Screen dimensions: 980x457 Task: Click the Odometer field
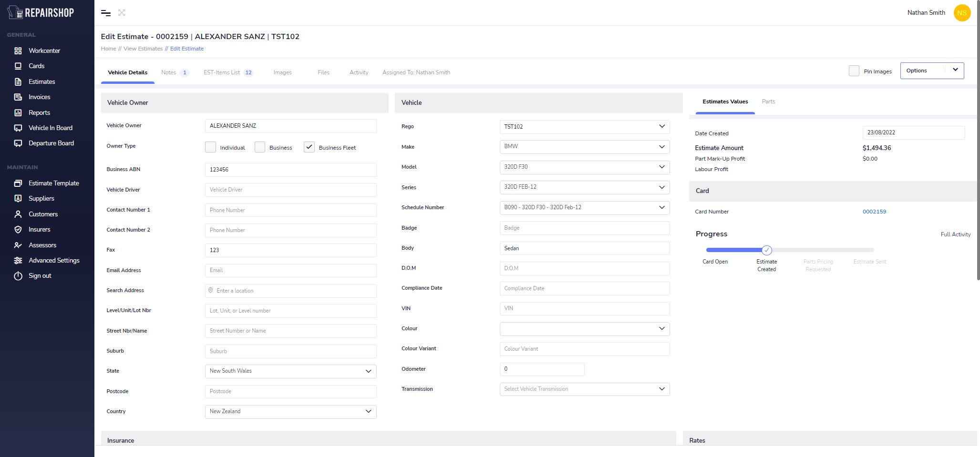click(x=542, y=369)
